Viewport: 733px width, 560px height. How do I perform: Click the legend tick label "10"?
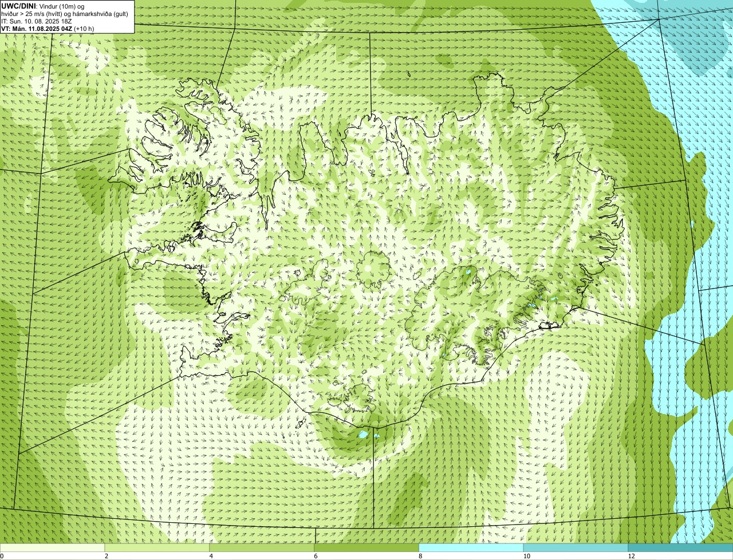(526, 556)
